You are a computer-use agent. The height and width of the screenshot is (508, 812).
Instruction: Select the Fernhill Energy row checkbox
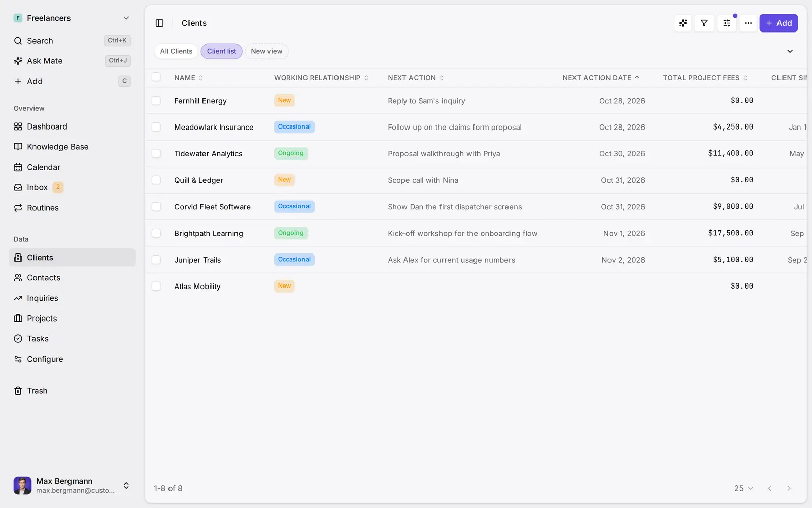156,101
